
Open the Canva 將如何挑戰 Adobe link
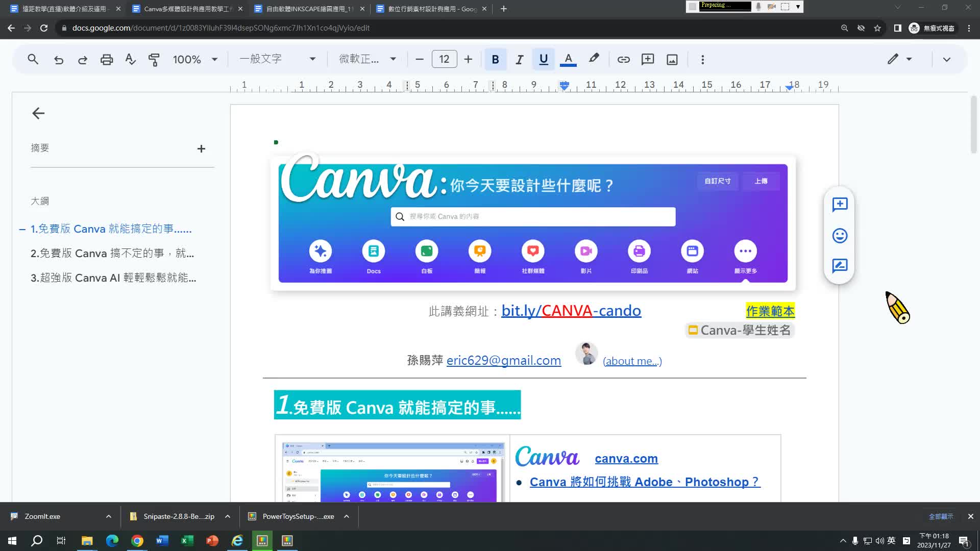coord(645,482)
